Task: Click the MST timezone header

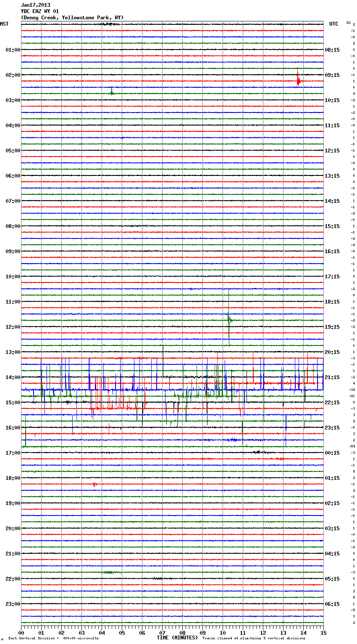Action: 4,24
